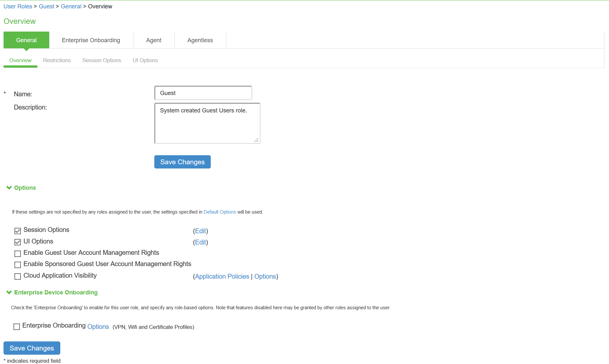This screenshot has height=364, width=609.
Task: Check the Enterprise Onboarding checkbox
Action: click(x=17, y=327)
